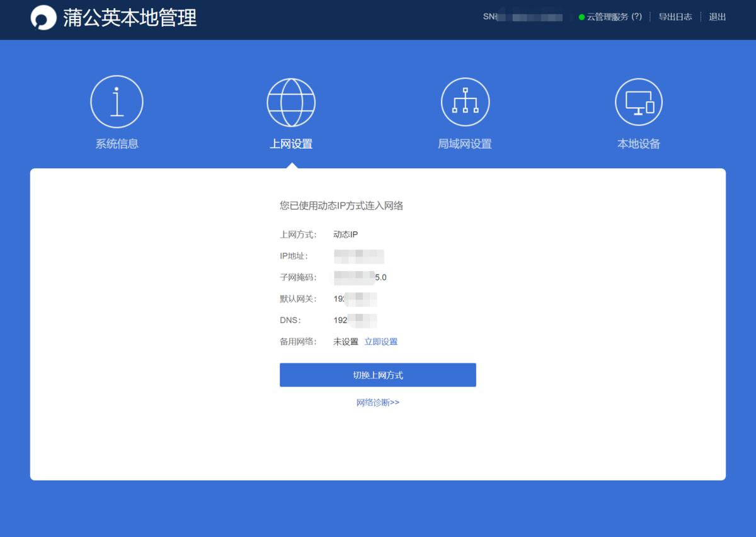
Task: Click the SN number field
Action: coord(523,16)
